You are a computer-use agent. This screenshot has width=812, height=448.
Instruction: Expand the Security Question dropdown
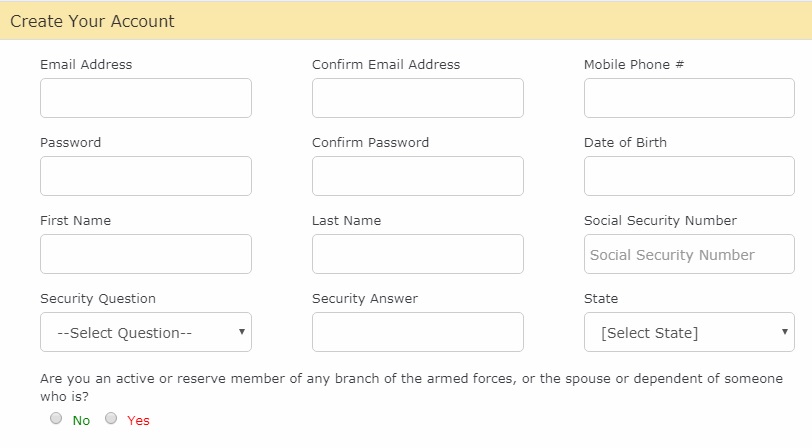click(x=146, y=332)
